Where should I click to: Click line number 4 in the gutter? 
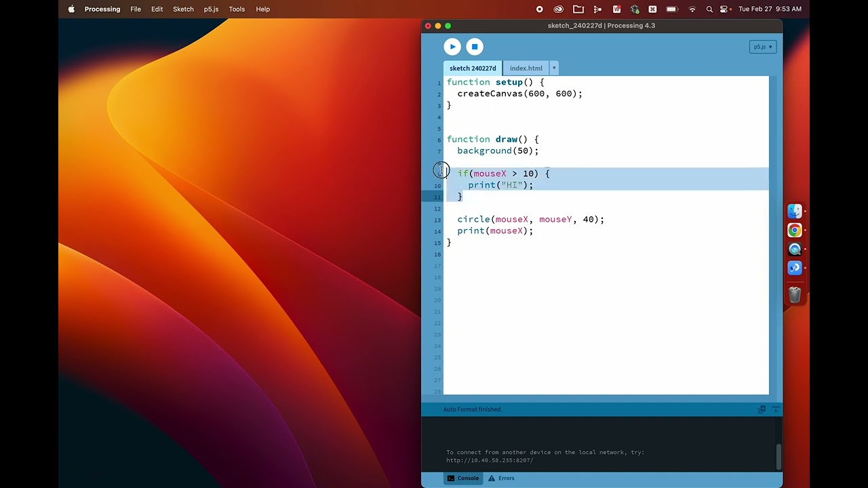pos(439,117)
